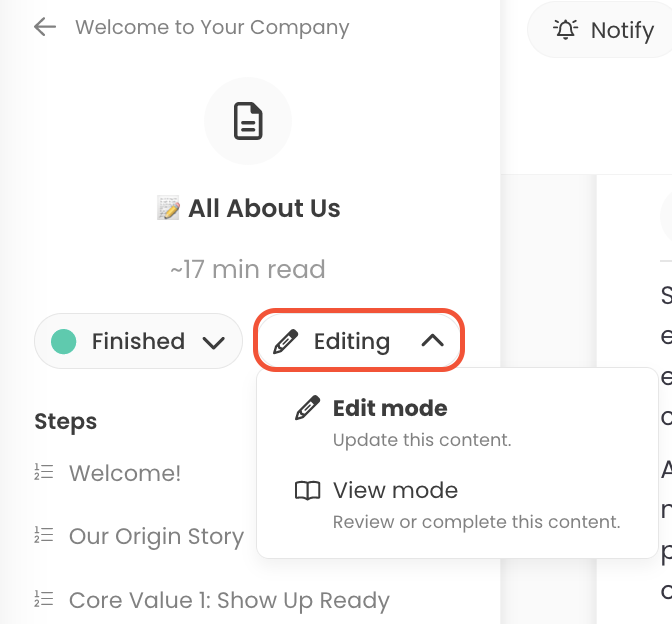Click the document icon circle
The height and width of the screenshot is (624, 672).
coord(248,121)
